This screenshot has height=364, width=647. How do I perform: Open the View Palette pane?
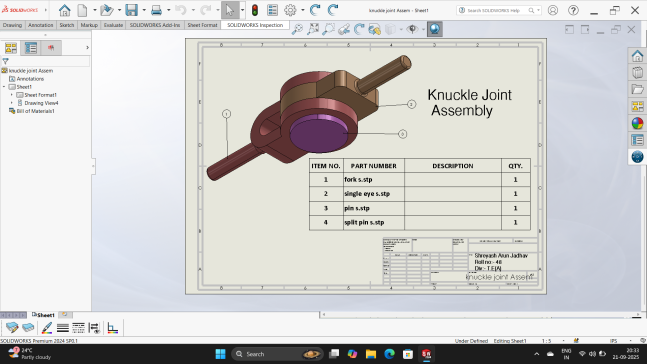(x=638, y=106)
